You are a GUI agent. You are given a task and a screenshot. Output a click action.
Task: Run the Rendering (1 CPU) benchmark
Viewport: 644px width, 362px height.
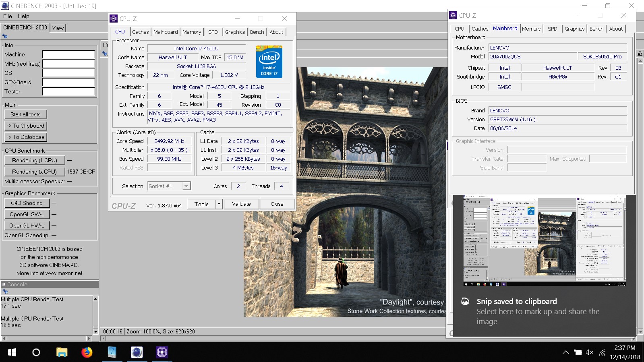coord(35,160)
